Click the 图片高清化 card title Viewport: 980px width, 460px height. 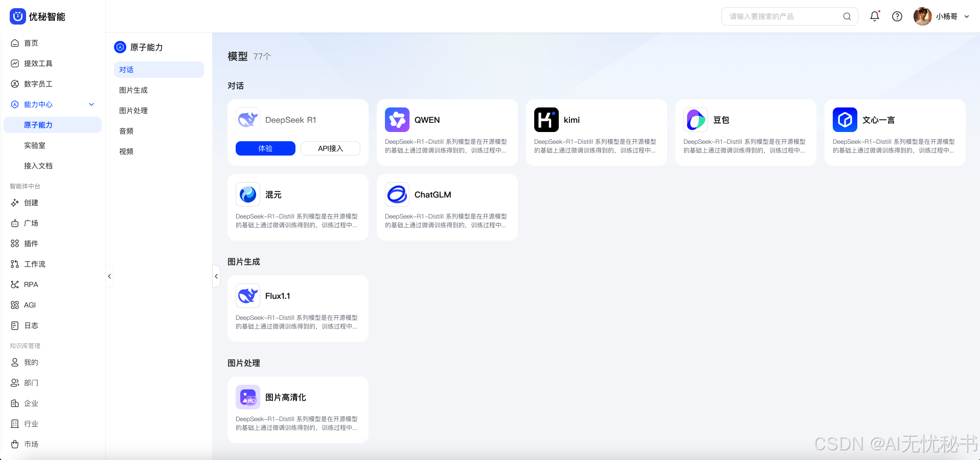pyautogui.click(x=285, y=397)
